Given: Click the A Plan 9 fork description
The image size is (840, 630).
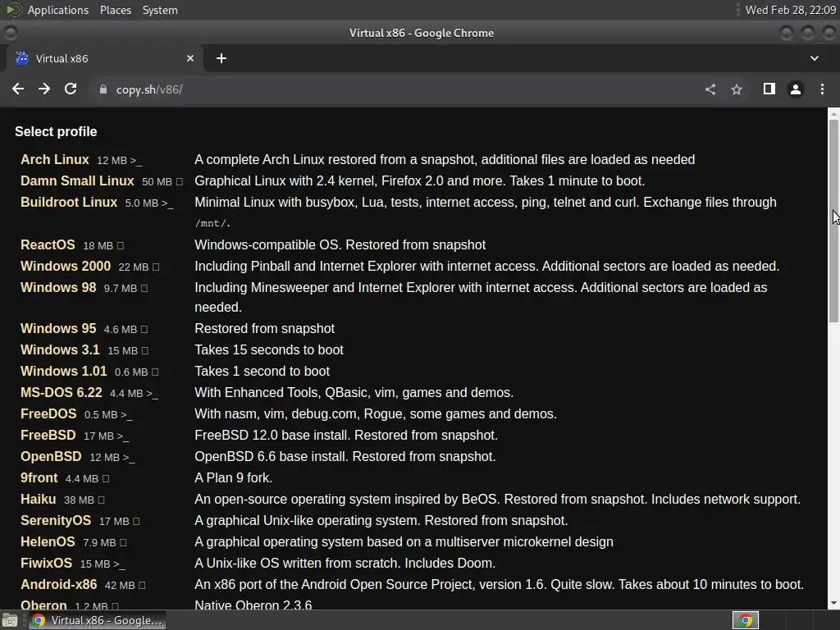Looking at the screenshot, I should [x=234, y=478].
